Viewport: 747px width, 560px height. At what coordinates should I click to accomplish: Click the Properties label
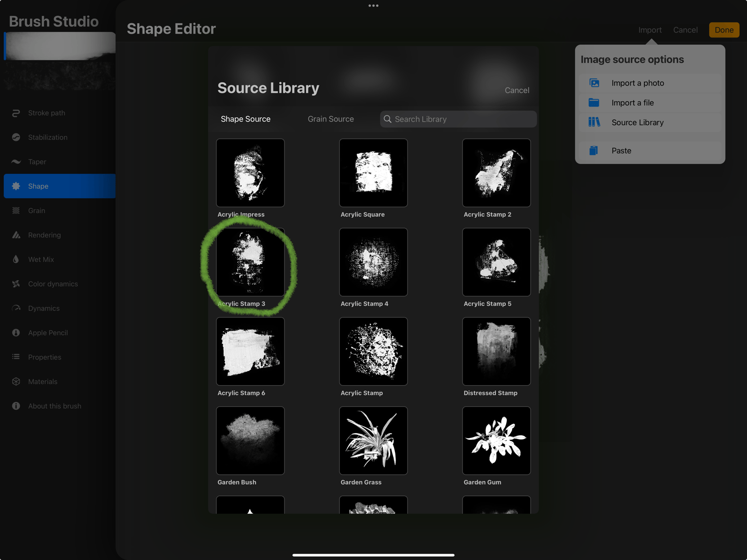[45, 357]
